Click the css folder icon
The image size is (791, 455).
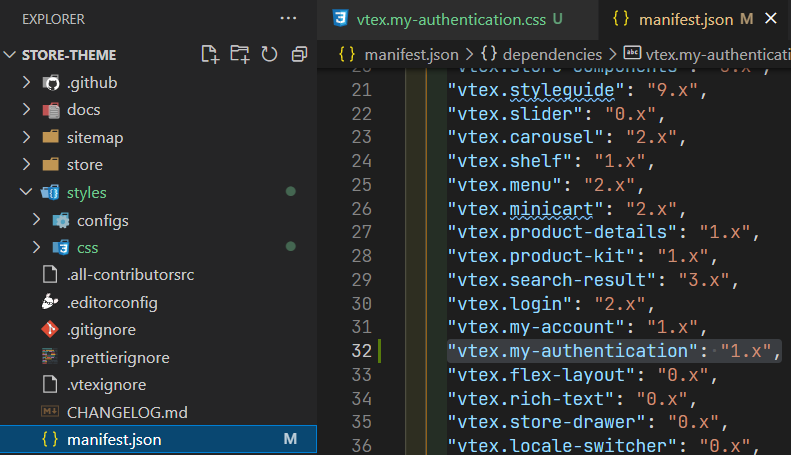[x=61, y=248]
